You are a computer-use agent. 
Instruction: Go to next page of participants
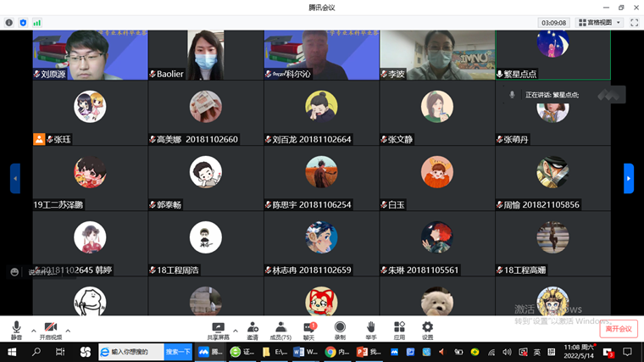point(628,178)
